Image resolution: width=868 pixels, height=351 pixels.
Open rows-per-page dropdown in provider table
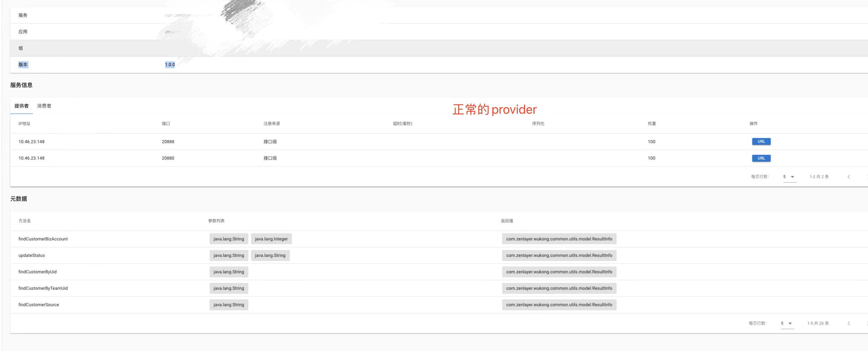789,177
